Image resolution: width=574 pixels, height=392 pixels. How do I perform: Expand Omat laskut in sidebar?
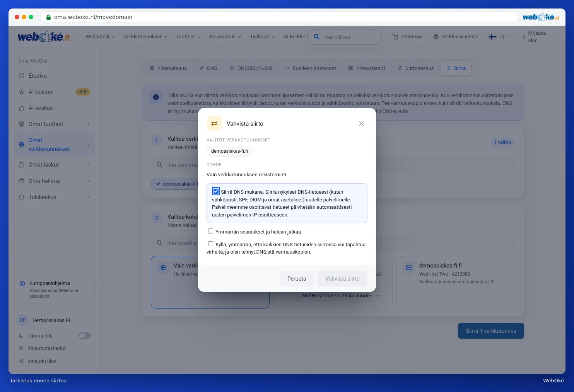click(x=54, y=165)
